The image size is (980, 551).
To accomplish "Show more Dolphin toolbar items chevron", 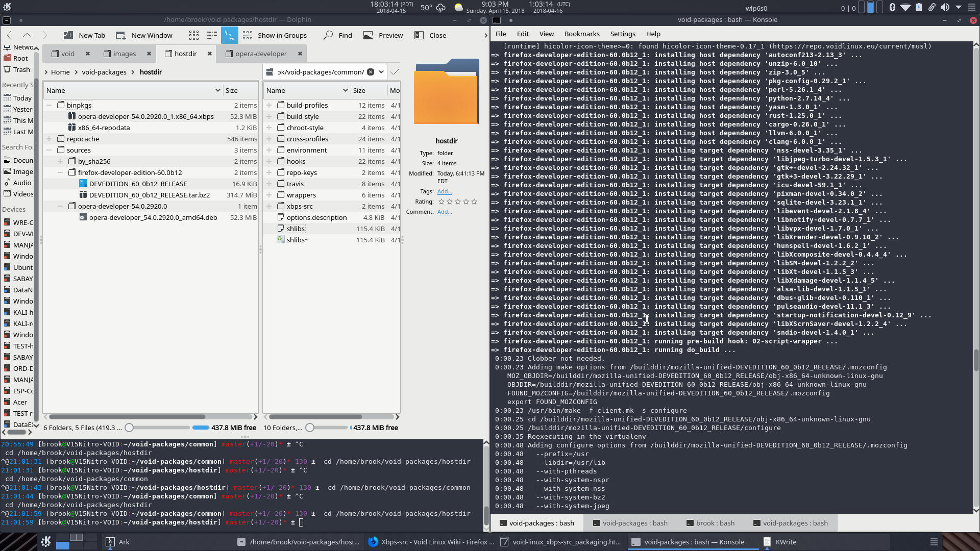I will 485,35.
